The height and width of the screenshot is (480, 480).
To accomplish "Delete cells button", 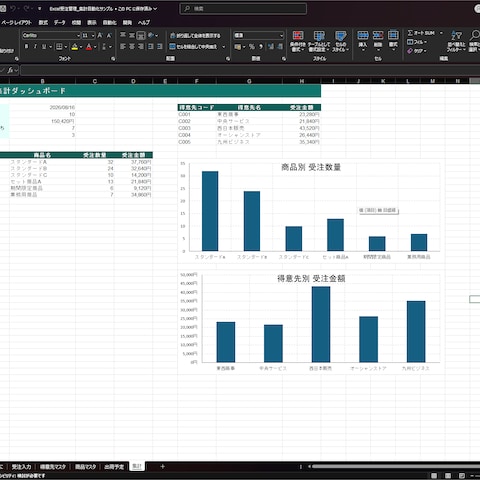I will 378,41.
